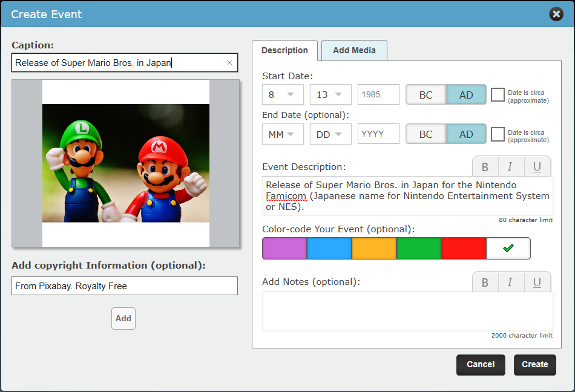This screenshot has height=392, width=575.
Task: Click the Start Date year field
Action: 378,94
